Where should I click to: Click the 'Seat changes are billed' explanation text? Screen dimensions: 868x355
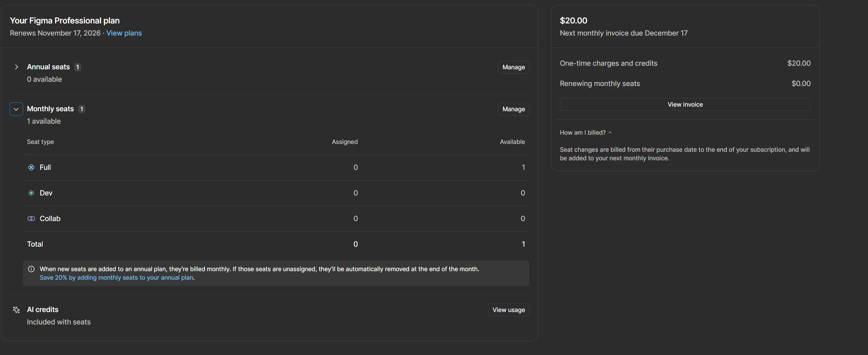click(685, 154)
